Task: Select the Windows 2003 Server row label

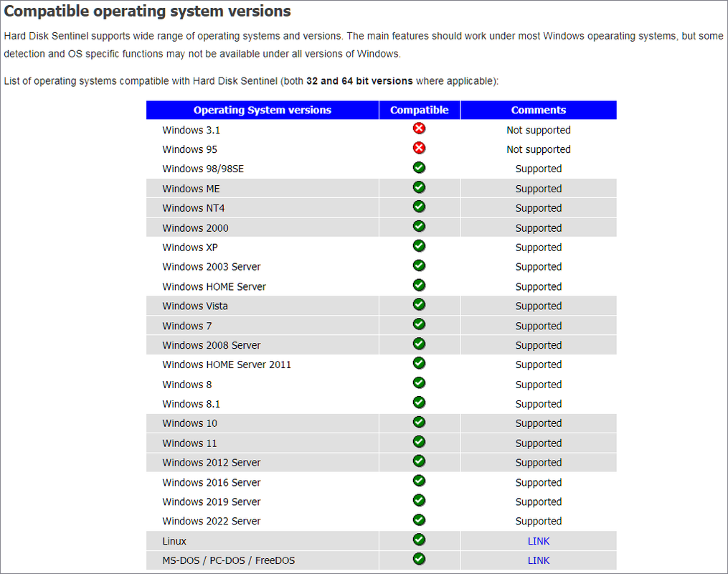Action: click(212, 267)
